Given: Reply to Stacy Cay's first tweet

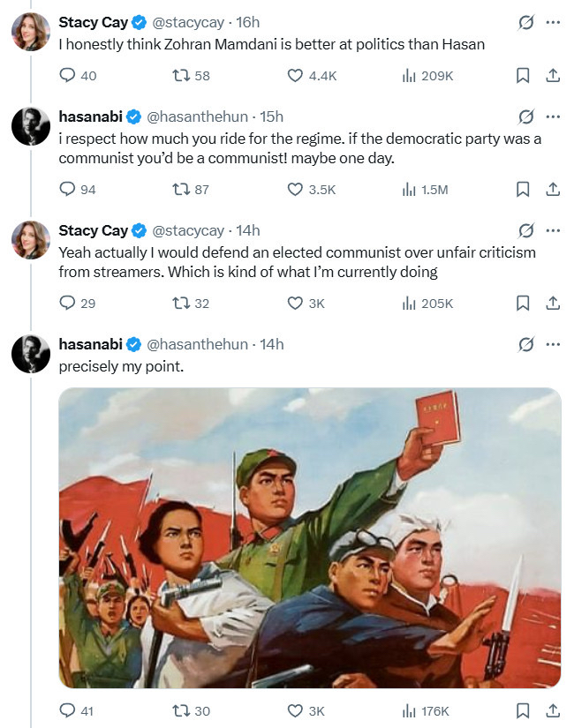Looking at the screenshot, I should coord(68,76).
